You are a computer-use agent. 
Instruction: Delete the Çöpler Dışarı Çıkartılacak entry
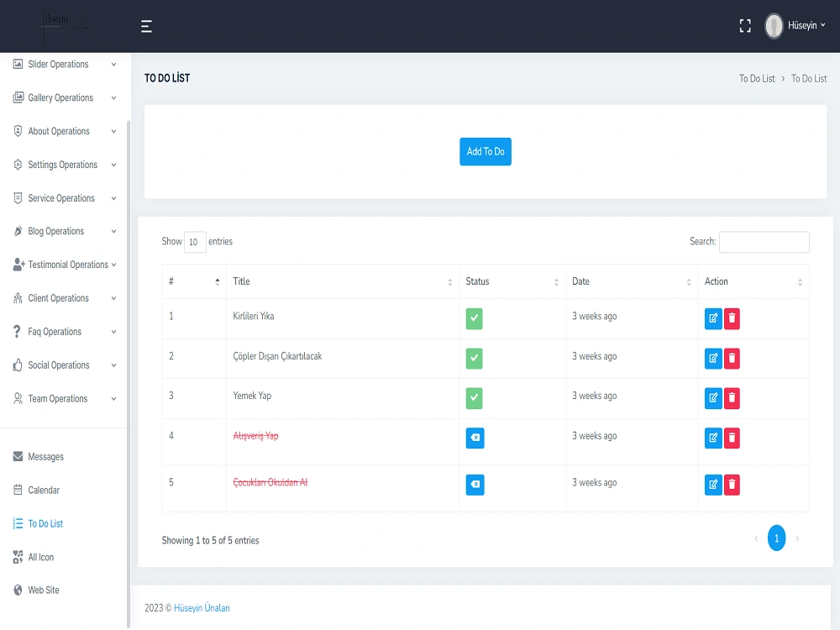pos(732,359)
